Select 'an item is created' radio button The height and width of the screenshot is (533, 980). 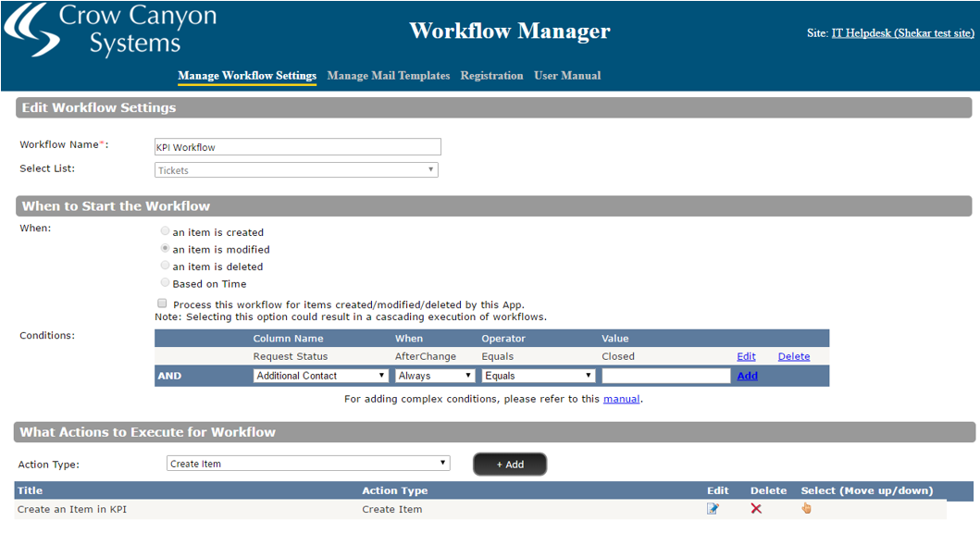[x=165, y=231]
